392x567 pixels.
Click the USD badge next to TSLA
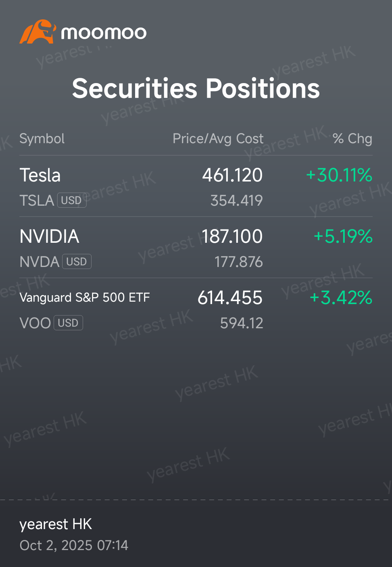tap(72, 200)
